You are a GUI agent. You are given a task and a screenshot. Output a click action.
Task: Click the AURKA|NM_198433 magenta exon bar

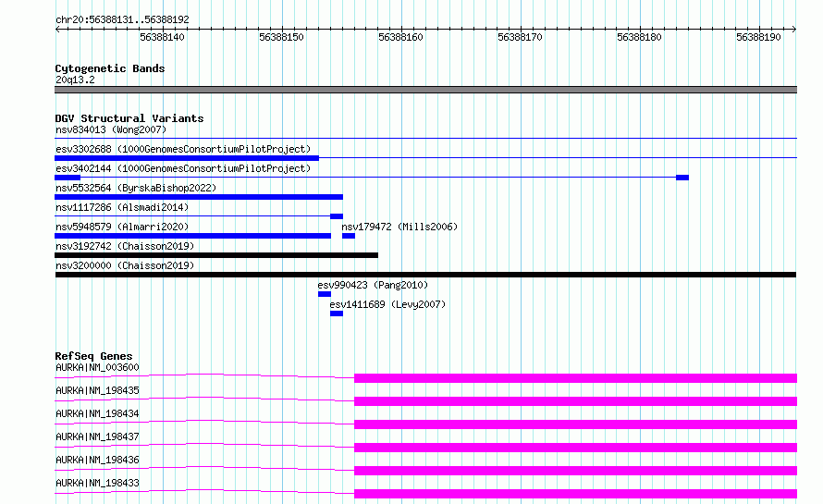coord(576,494)
